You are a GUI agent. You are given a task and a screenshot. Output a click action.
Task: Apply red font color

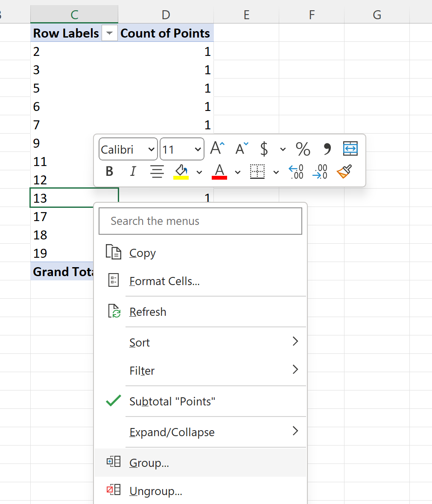click(219, 172)
